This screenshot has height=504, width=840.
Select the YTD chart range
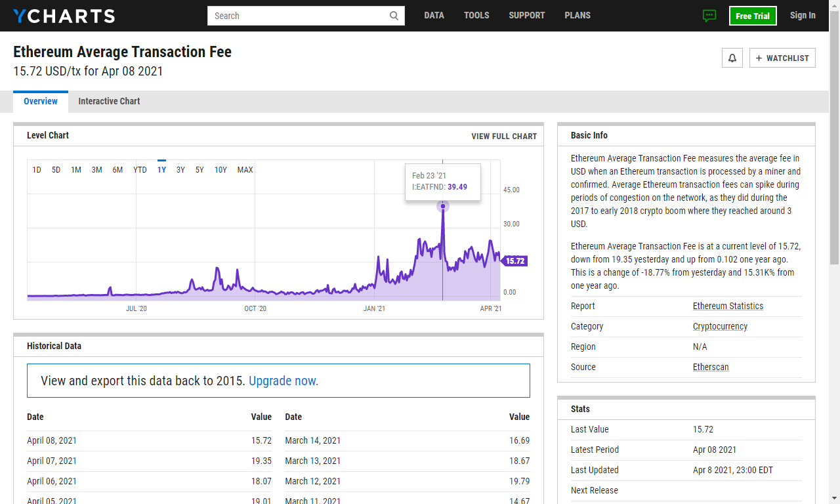pyautogui.click(x=140, y=170)
